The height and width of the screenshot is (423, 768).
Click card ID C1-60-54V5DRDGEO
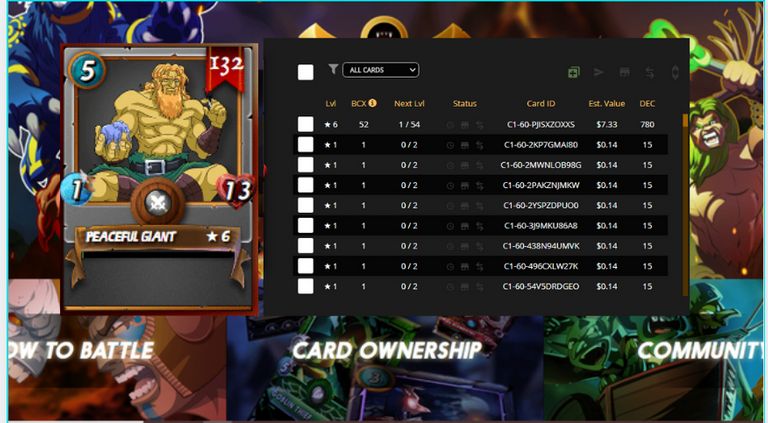coord(541,286)
